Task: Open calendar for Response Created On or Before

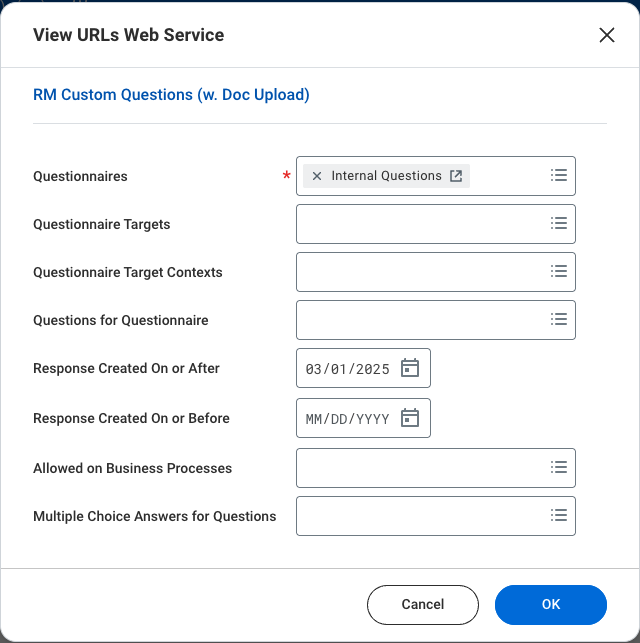Action: click(x=409, y=418)
